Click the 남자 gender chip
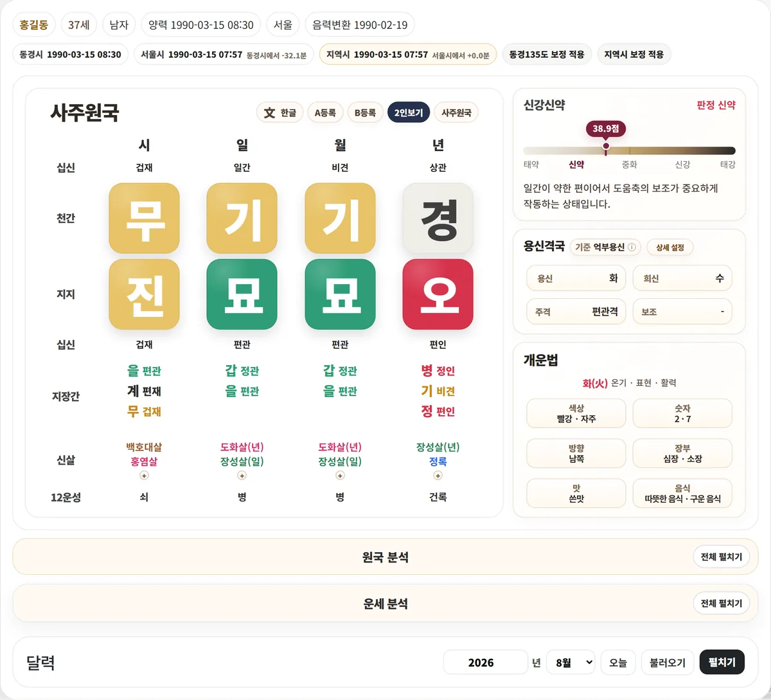This screenshot has width=771, height=700. [x=119, y=25]
